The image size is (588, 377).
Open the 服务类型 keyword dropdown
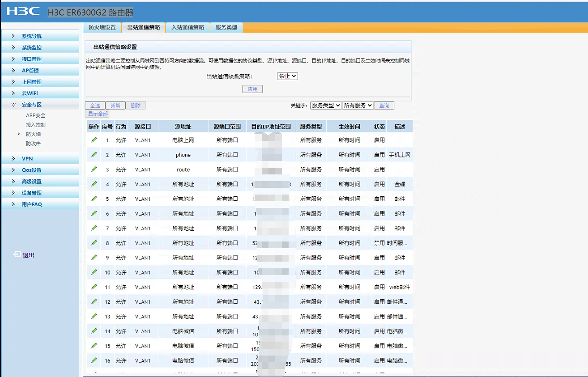325,106
